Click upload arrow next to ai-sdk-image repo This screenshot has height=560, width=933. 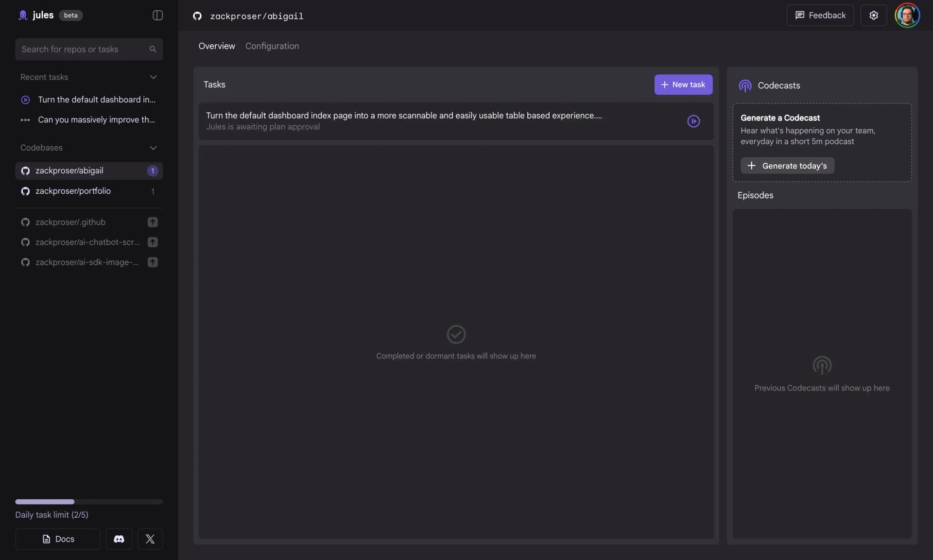click(x=153, y=262)
